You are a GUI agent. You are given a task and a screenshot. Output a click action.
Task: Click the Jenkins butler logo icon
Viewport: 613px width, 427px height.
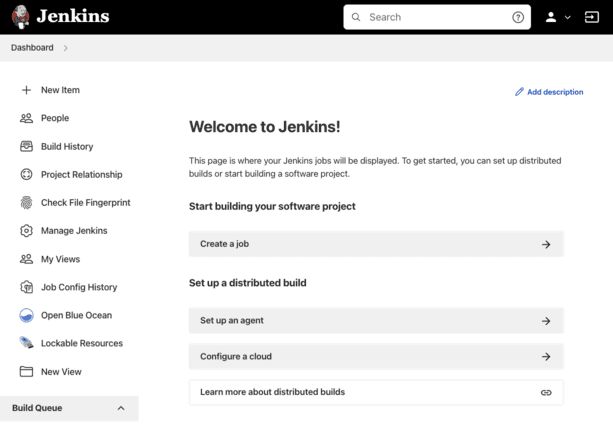click(x=20, y=17)
